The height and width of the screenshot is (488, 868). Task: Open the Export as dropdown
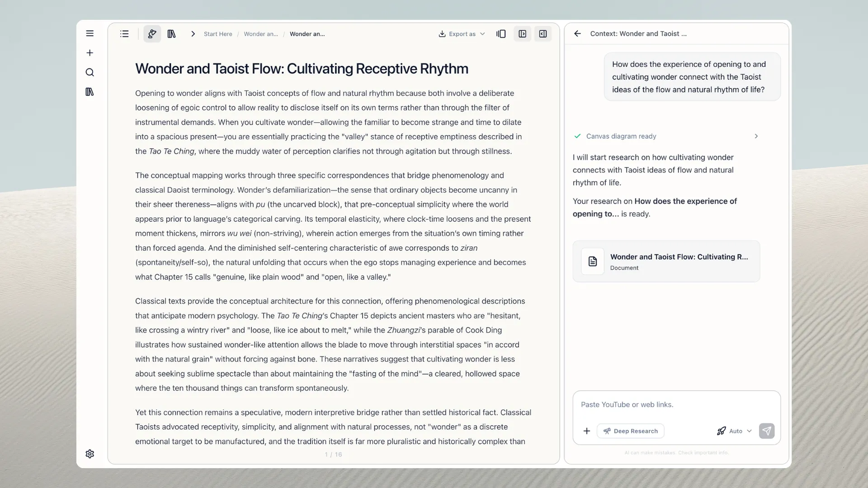coord(462,34)
